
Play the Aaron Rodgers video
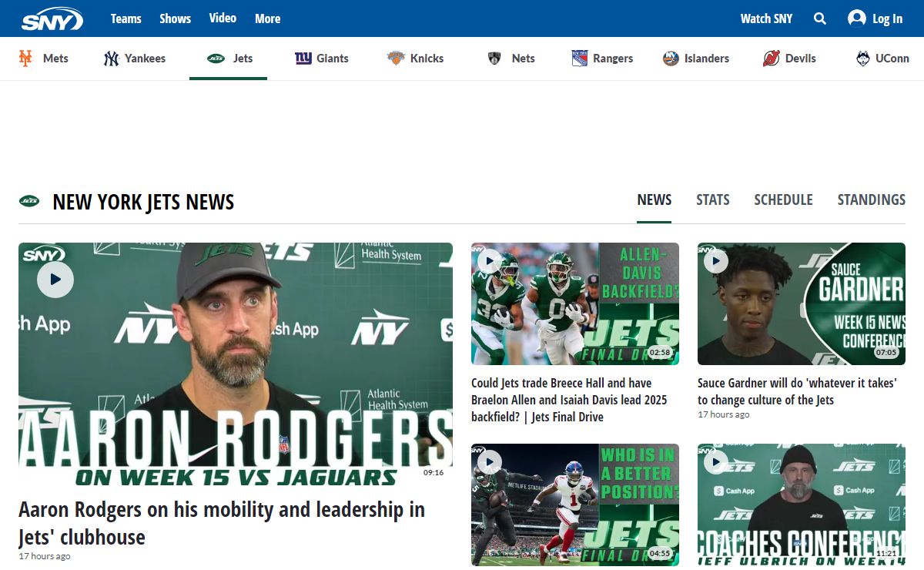pyautogui.click(x=55, y=280)
